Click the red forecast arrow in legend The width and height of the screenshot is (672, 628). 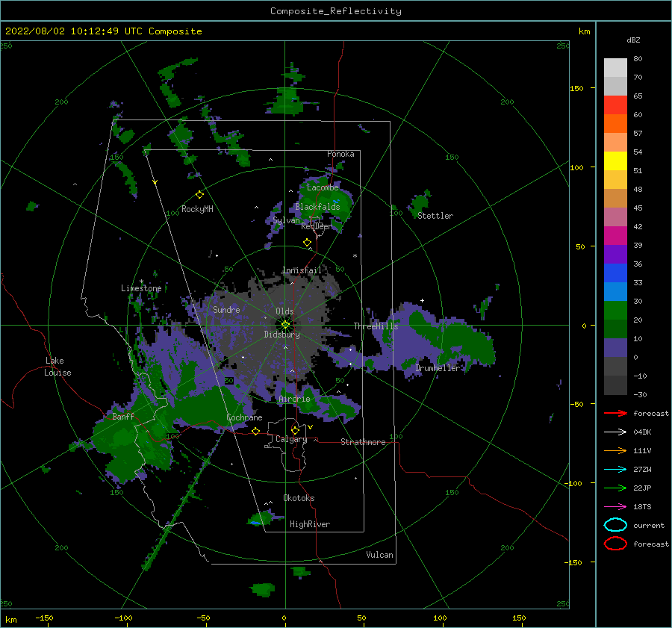tap(615, 413)
